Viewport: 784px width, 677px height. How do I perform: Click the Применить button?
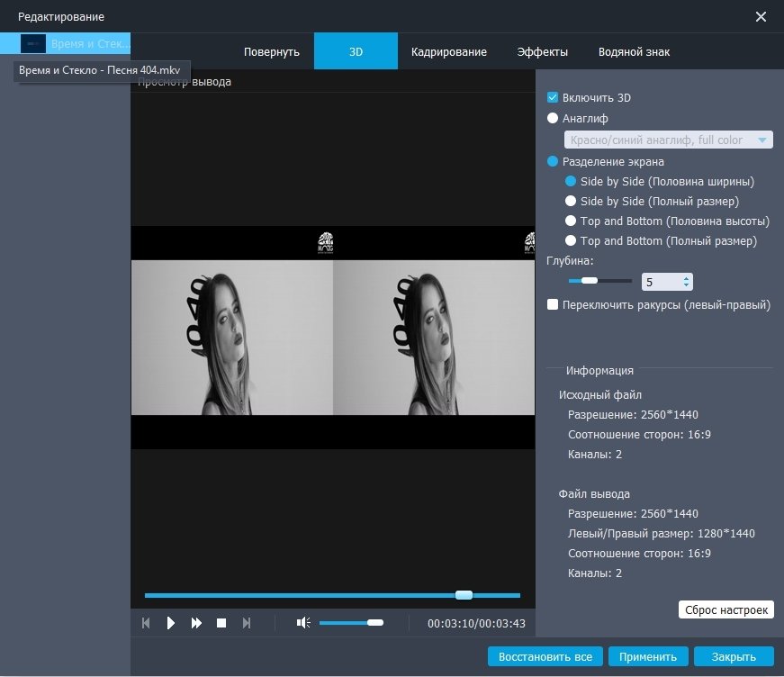coord(648,656)
